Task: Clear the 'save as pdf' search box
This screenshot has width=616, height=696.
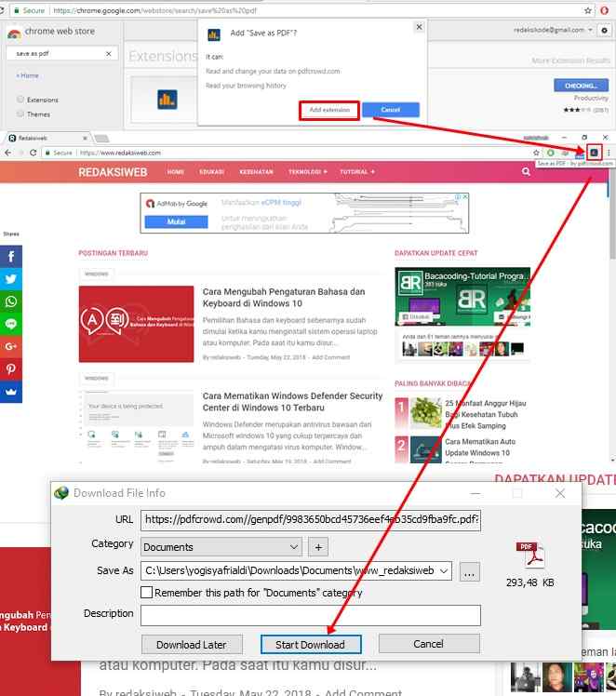Action: (108, 54)
